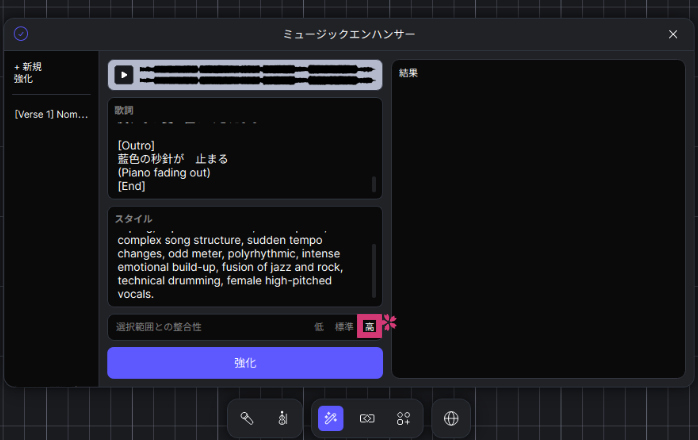This screenshot has width=698, height=440.
Task: Play the audio waveform preview
Action: (123, 74)
